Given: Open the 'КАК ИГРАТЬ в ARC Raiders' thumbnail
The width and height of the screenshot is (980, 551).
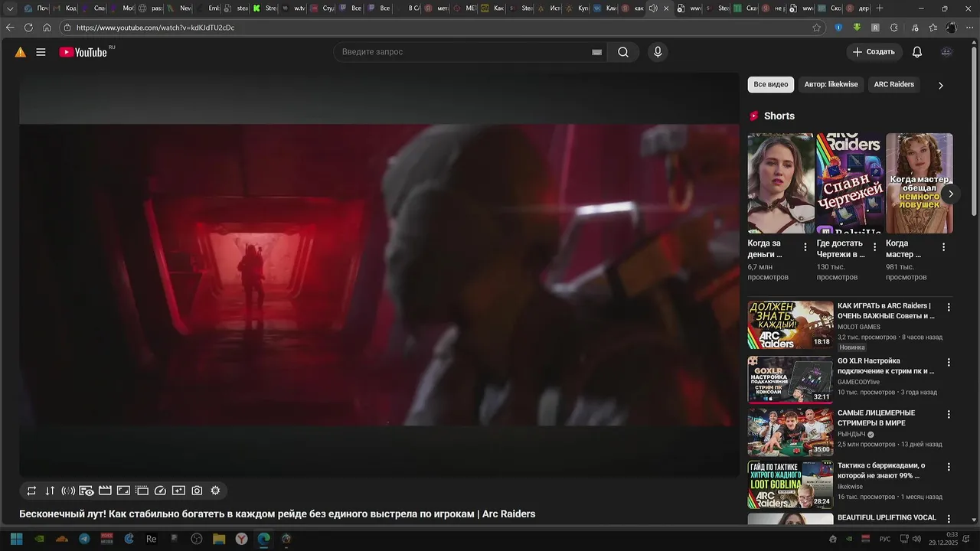Looking at the screenshot, I should 790,324.
